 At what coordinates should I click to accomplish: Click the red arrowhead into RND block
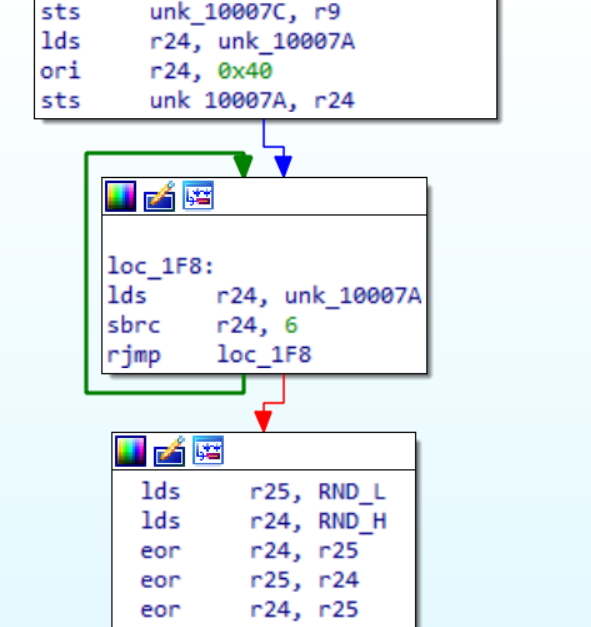tap(264, 421)
